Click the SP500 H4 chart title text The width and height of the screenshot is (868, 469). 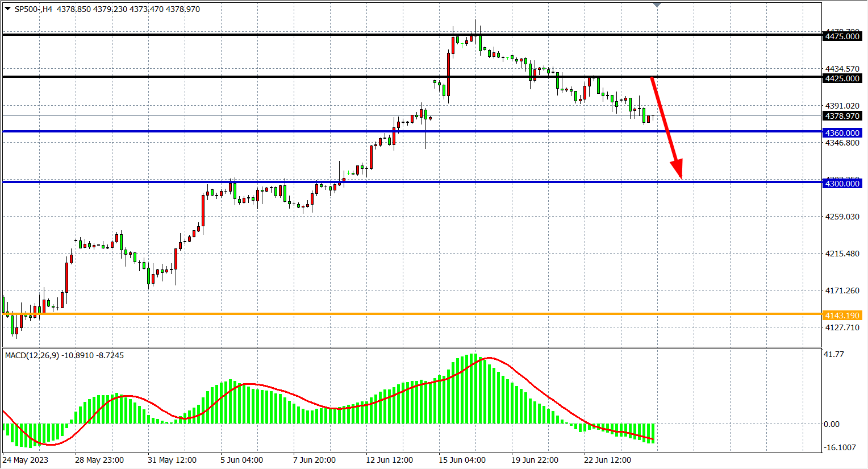point(33,9)
